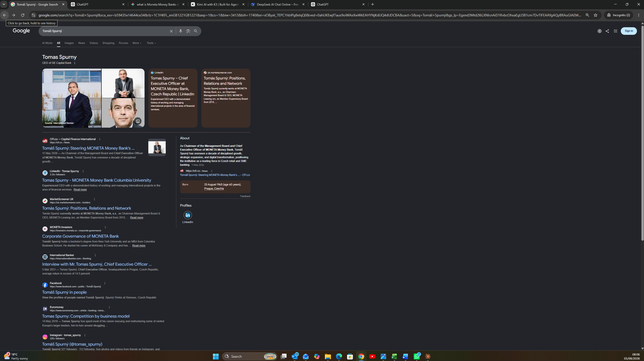Open the Google apps grid
This screenshot has height=361, width=644.
tap(615, 31)
